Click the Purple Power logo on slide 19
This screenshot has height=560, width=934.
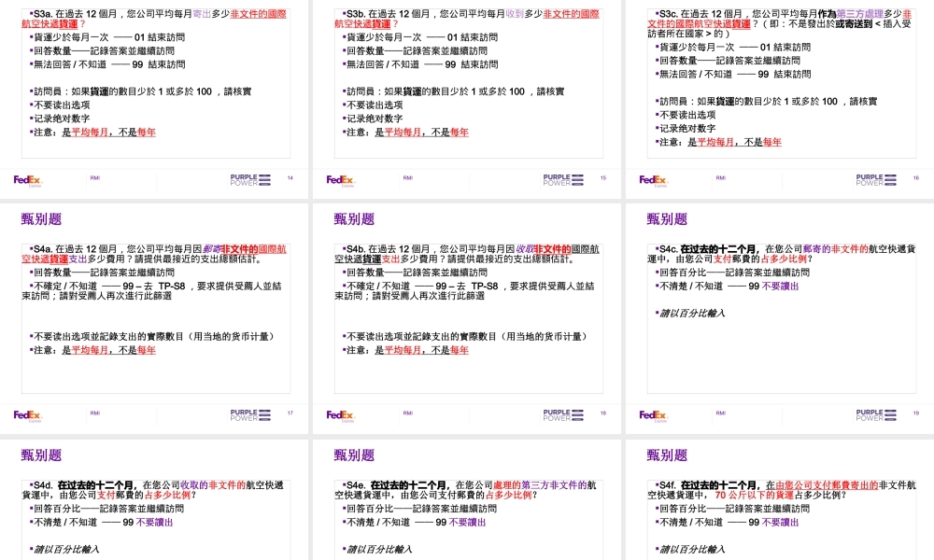(x=876, y=415)
